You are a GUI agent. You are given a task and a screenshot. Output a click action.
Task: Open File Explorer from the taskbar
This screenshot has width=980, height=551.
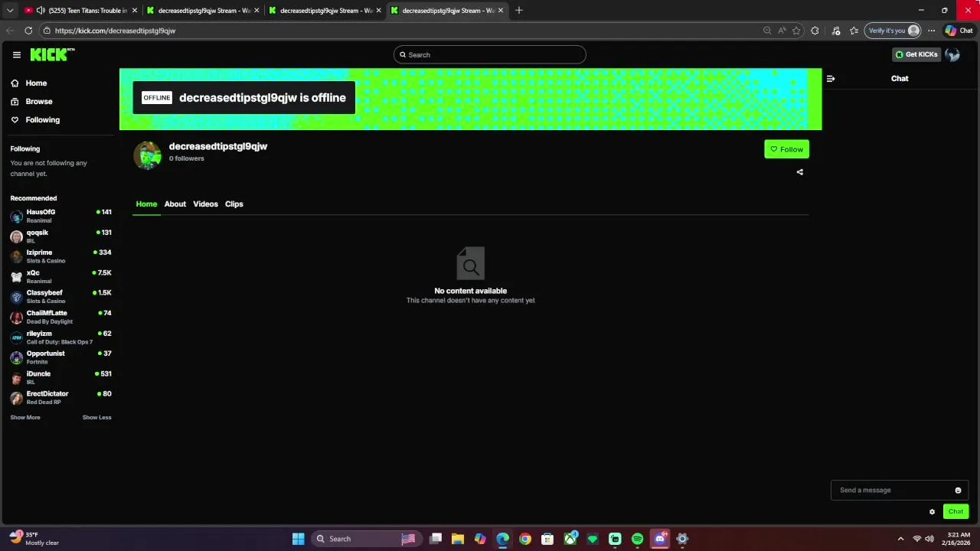coord(458,539)
